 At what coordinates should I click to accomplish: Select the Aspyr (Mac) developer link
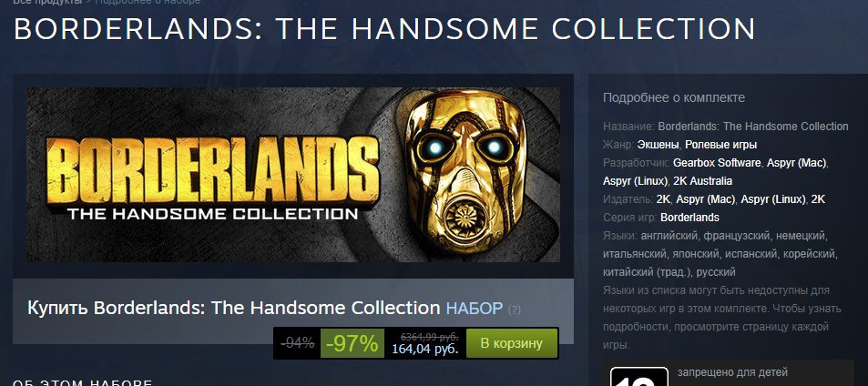(x=797, y=163)
